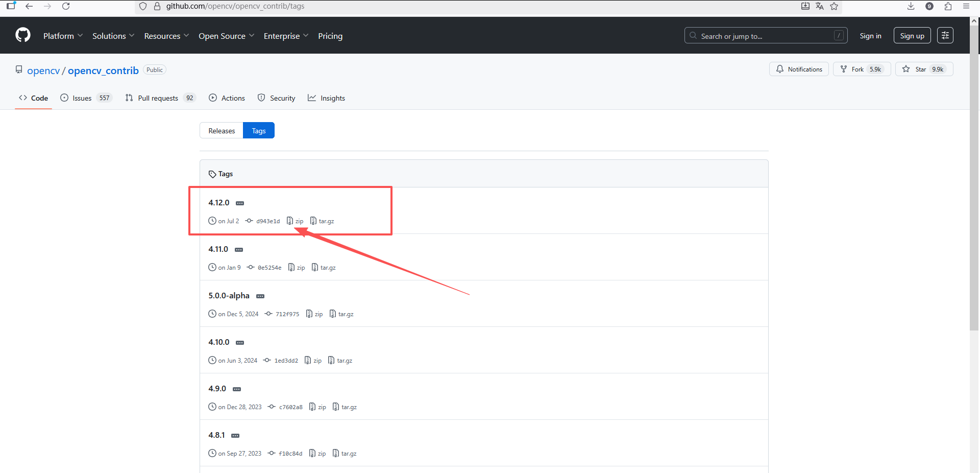Toggle commit message ellipsis for tag 5.0.0-alpha
The height and width of the screenshot is (473, 980).
coord(260,296)
